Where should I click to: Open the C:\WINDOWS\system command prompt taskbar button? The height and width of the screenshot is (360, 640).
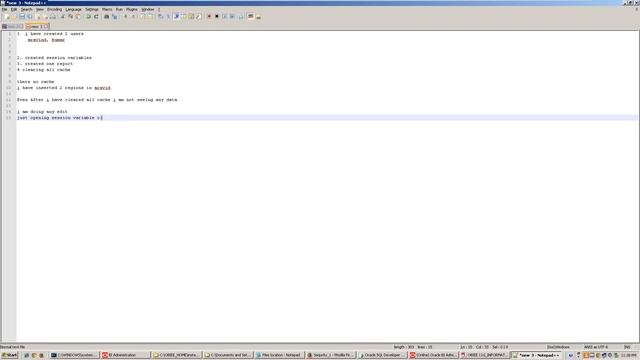[x=74, y=355]
